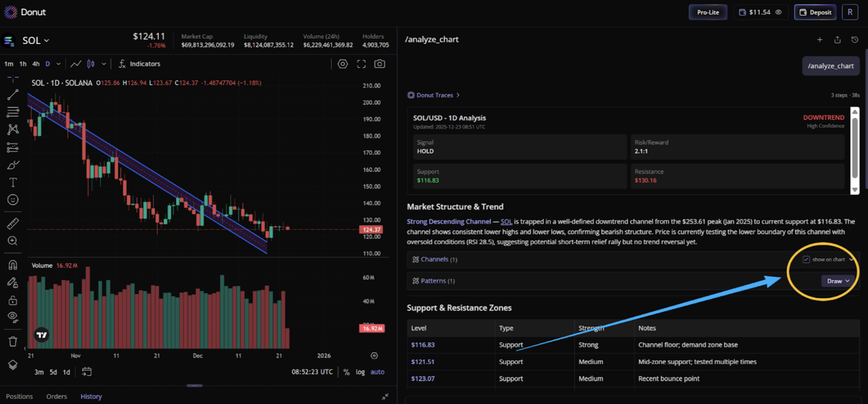Click the analysis card scrollbar down arrow
This screenshot has width=868, height=404.
855,190
